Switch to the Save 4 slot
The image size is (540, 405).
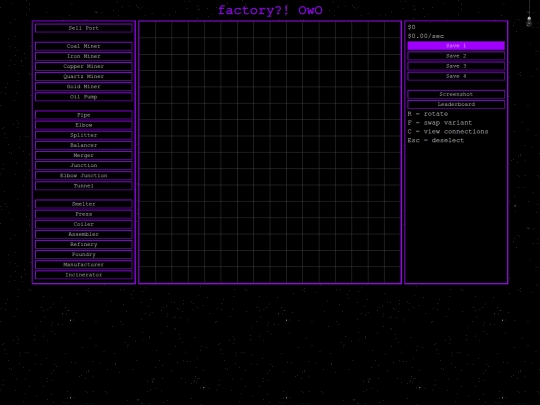(456, 76)
